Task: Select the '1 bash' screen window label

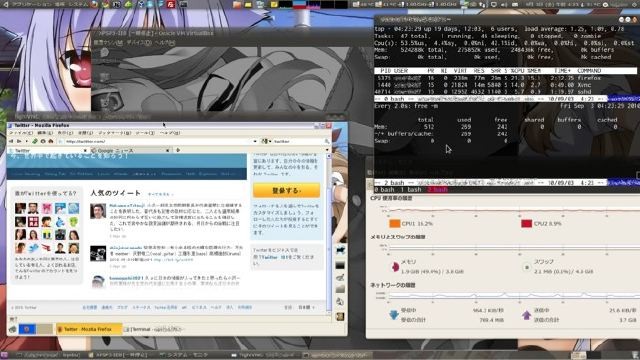Action: pos(410,190)
